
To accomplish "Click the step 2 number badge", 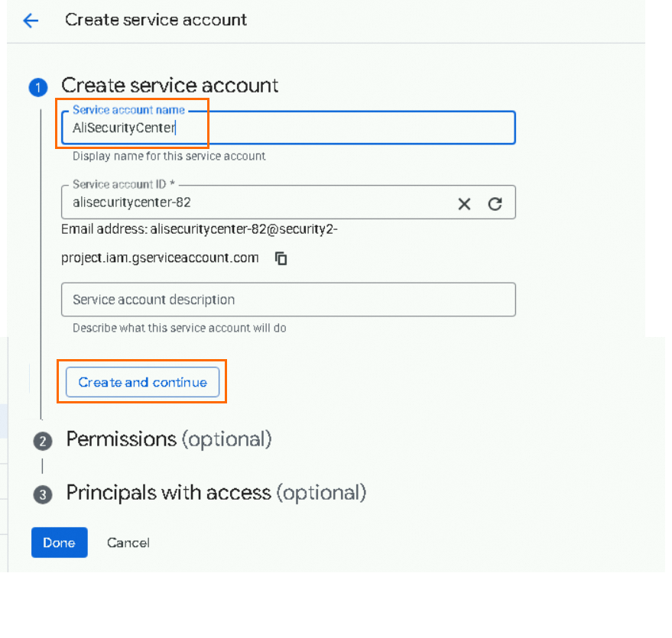I will coord(43,442).
